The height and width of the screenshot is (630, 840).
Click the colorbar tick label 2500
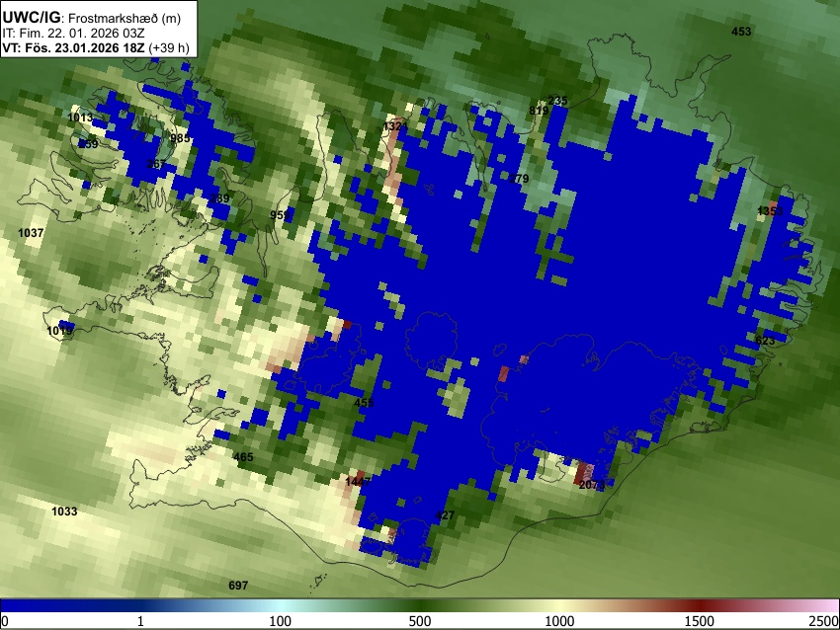pos(824,621)
